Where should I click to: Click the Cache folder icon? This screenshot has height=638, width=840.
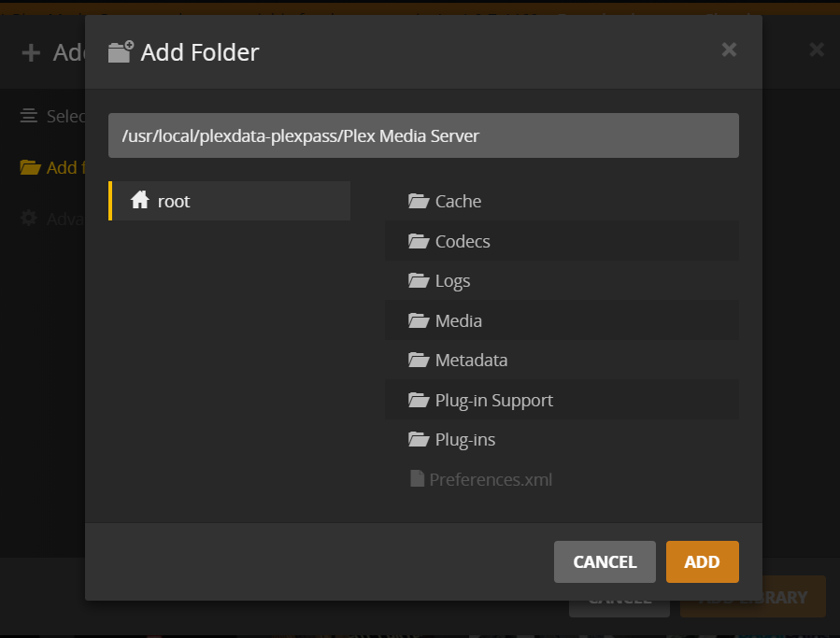tap(418, 201)
